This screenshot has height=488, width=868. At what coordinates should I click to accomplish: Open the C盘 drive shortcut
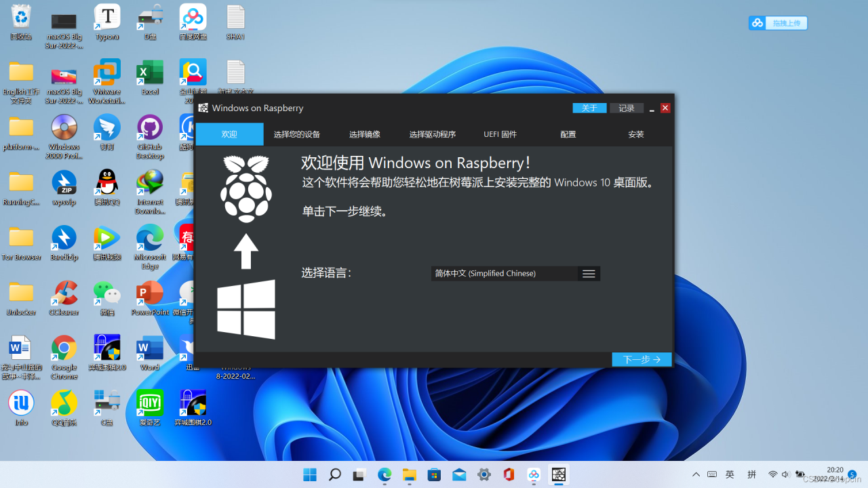(107, 408)
